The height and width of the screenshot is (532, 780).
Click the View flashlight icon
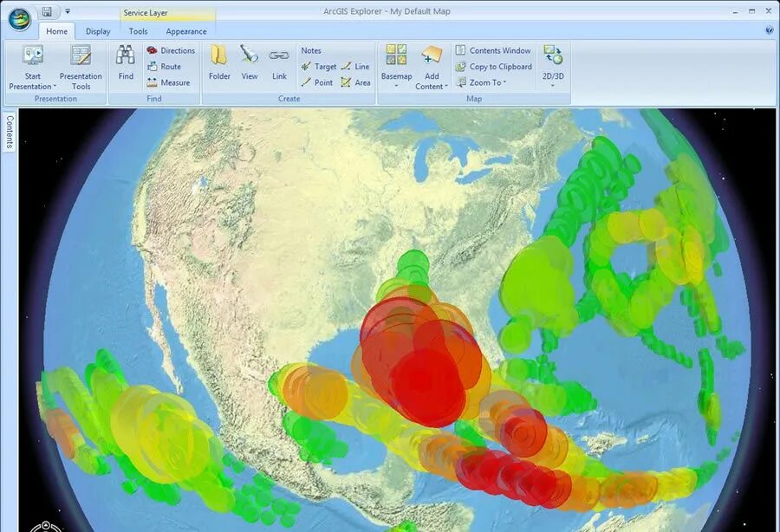point(250,55)
